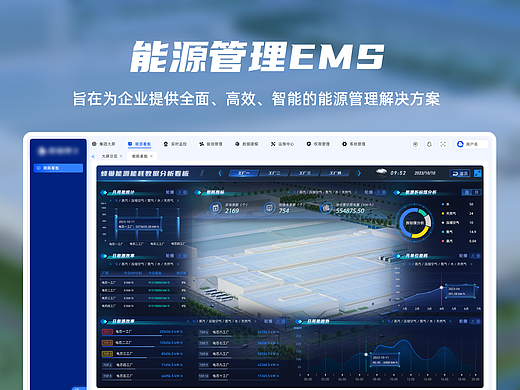Click the white data point on daily trend chart
Image resolution: width=520 pixels, height=390 pixels.
[x=366, y=354]
